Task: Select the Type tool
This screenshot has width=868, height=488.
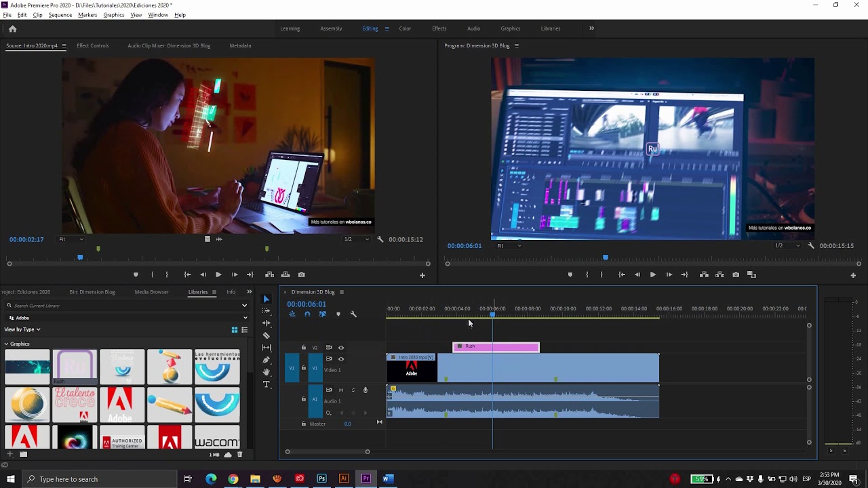Action: 266,384
